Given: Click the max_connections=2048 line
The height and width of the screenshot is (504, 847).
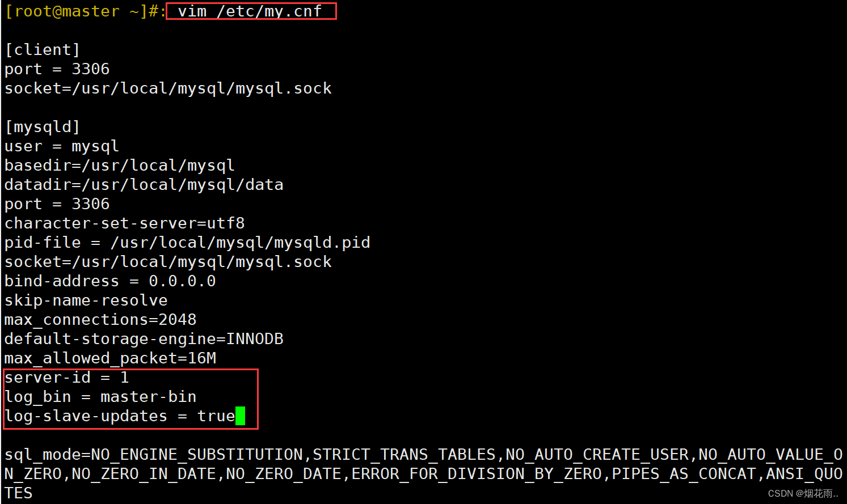Looking at the screenshot, I should coord(100,320).
